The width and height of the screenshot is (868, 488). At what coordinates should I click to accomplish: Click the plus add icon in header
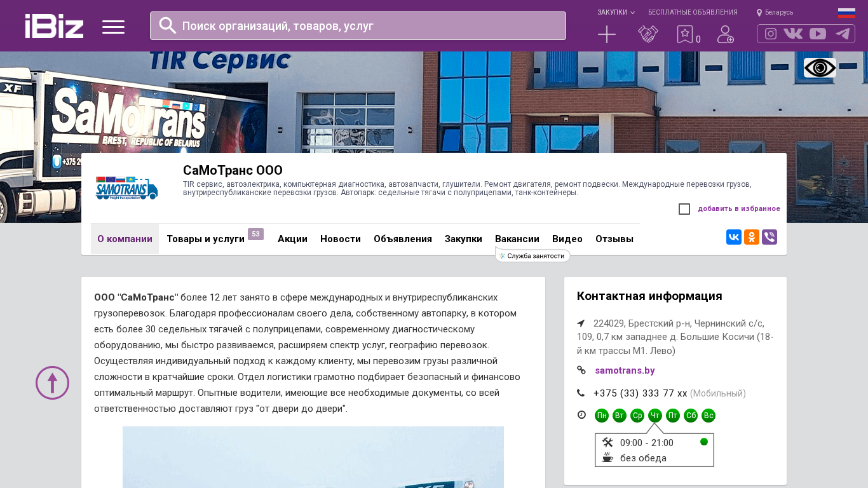pos(607,34)
